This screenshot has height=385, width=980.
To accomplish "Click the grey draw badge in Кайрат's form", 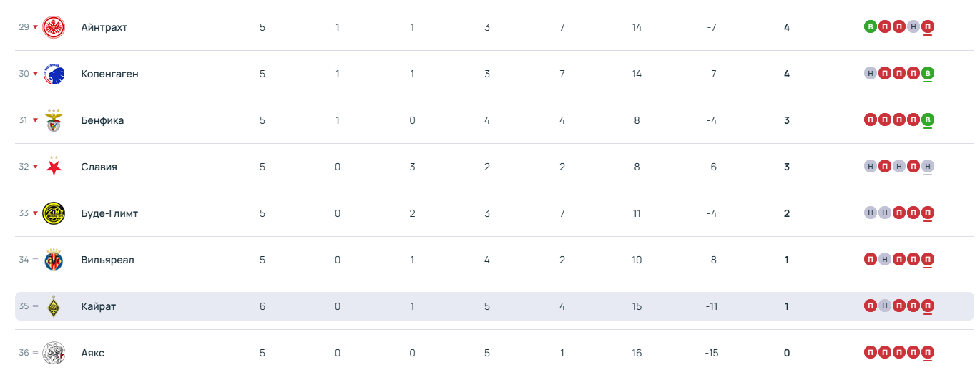I will point(885,306).
